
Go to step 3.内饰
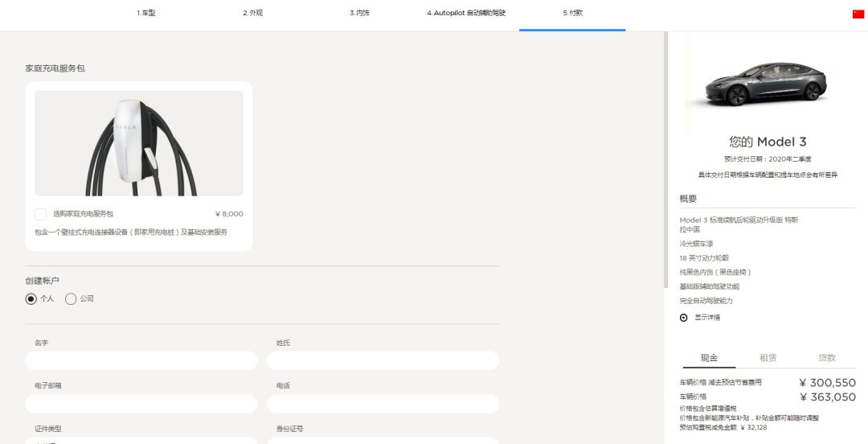(359, 13)
